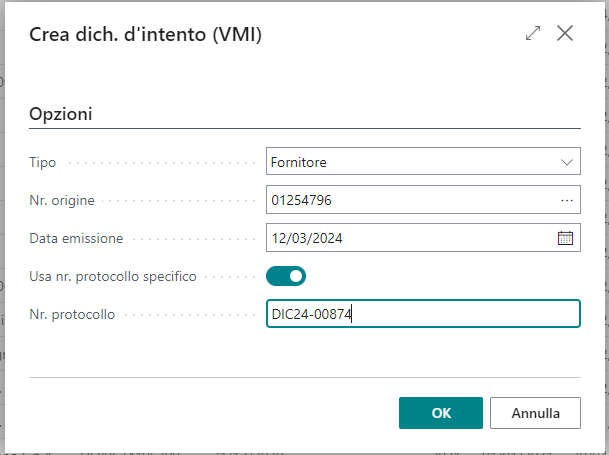
Task: Focus the Data emissione date field
Action: coord(408,238)
